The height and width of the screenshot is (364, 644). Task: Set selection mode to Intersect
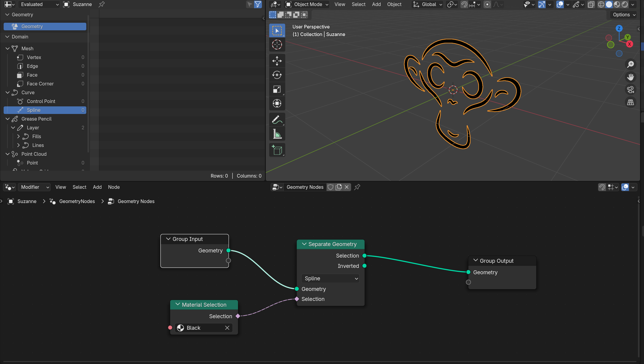pyautogui.click(x=304, y=15)
